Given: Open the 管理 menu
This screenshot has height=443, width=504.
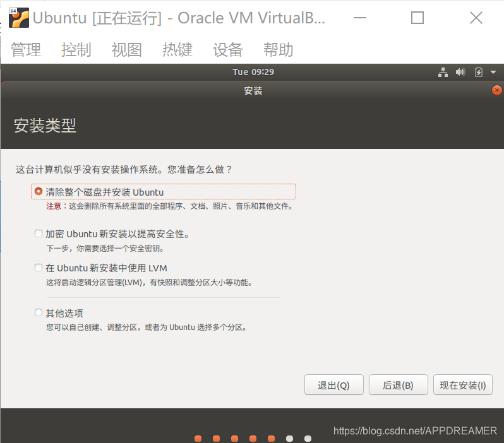Looking at the screenshot, I should [26, 50].
